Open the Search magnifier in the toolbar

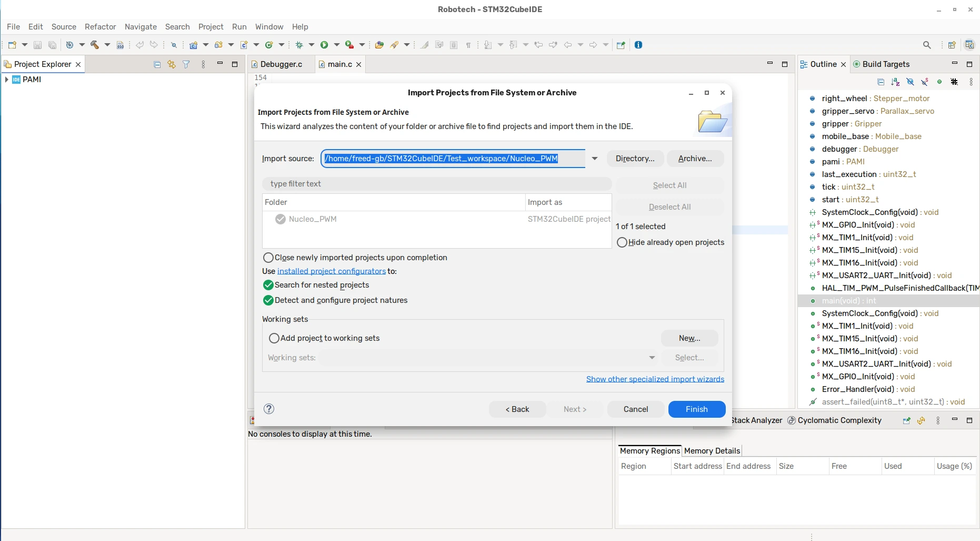coord(927,45)
